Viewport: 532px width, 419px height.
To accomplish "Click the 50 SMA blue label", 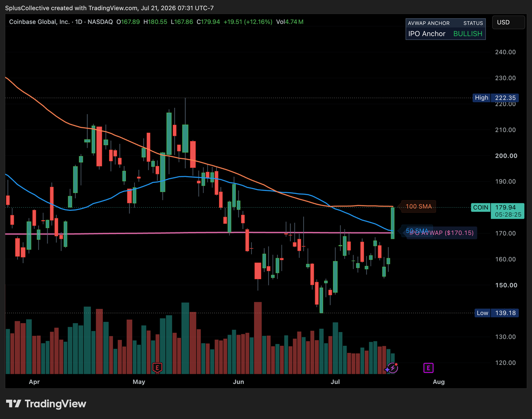I will pos(417,230).
